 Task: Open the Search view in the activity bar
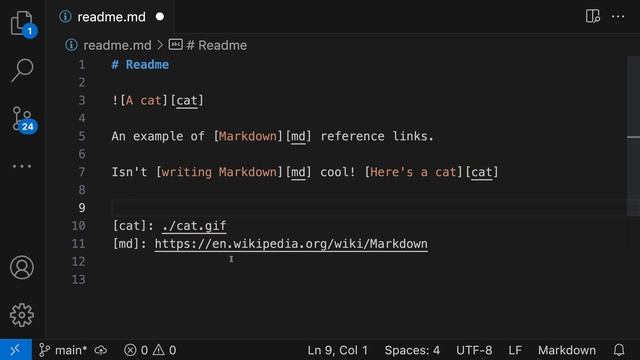point(22,70)
